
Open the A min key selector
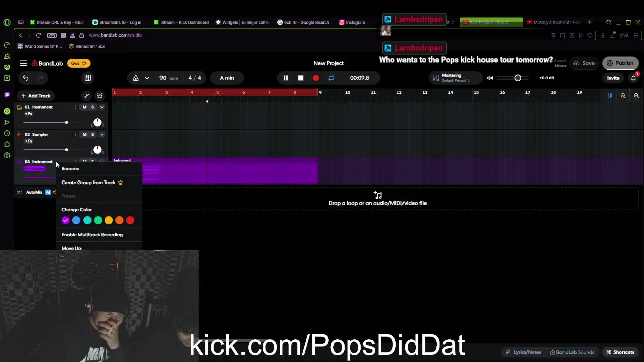point(227,78)
